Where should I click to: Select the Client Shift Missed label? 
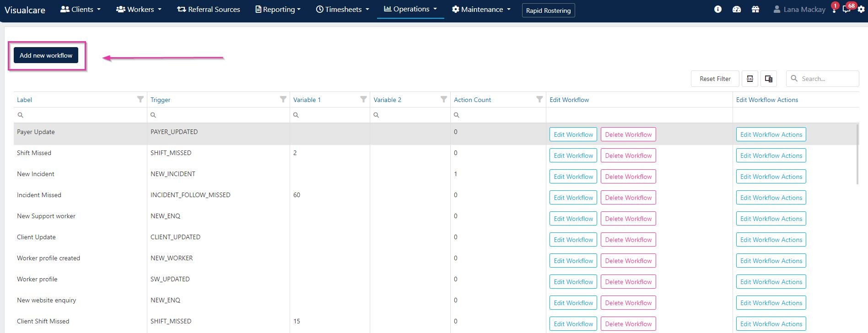(x=43, y=321)
